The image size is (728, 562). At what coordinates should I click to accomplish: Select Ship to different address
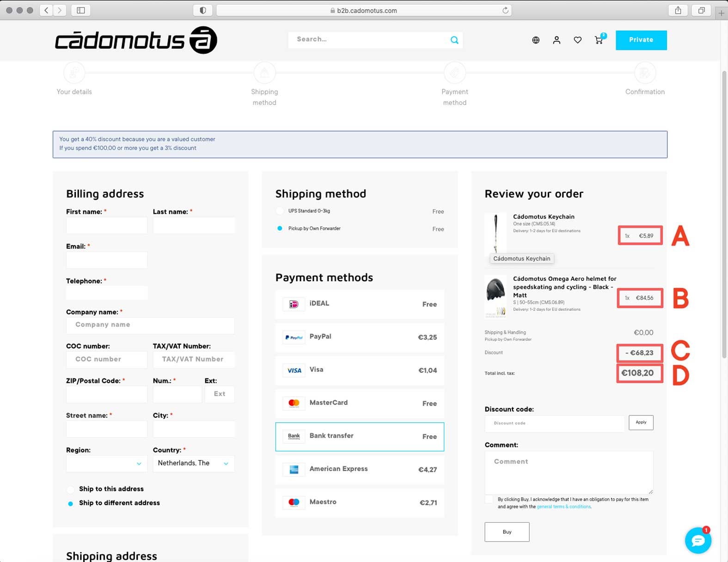(70, 503)
